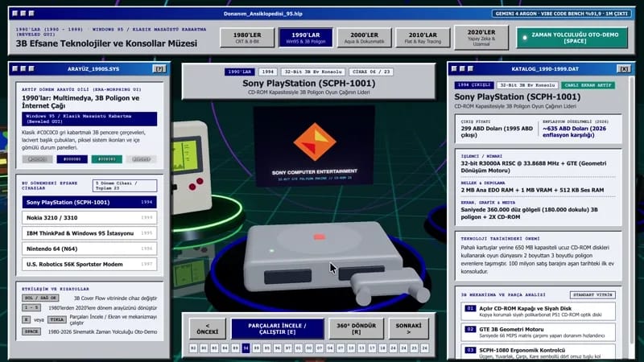This screenshot has width=644, height=362.
Task: Click the PlayStation controller in front of console
Action: tap(390, 286)
